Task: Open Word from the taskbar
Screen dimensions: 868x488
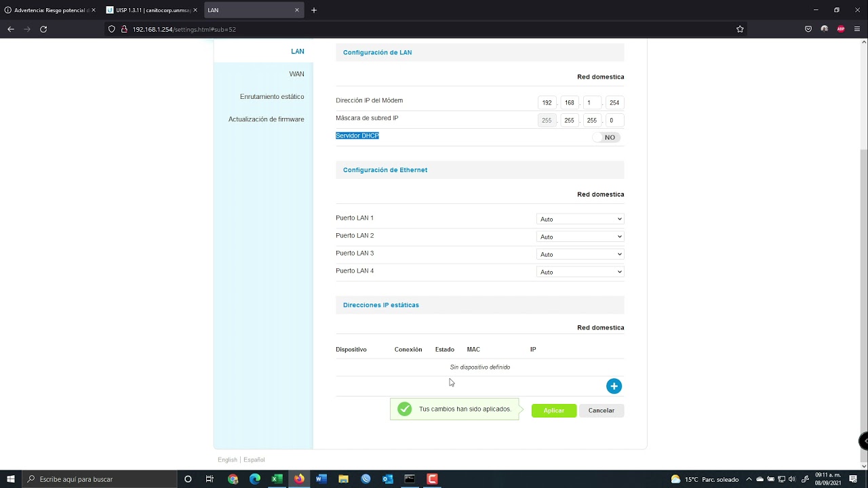Action: 321,479
